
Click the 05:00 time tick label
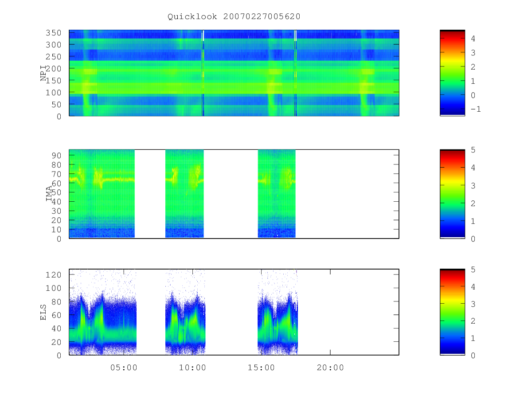pyautogui.click(x=124, y=368)
